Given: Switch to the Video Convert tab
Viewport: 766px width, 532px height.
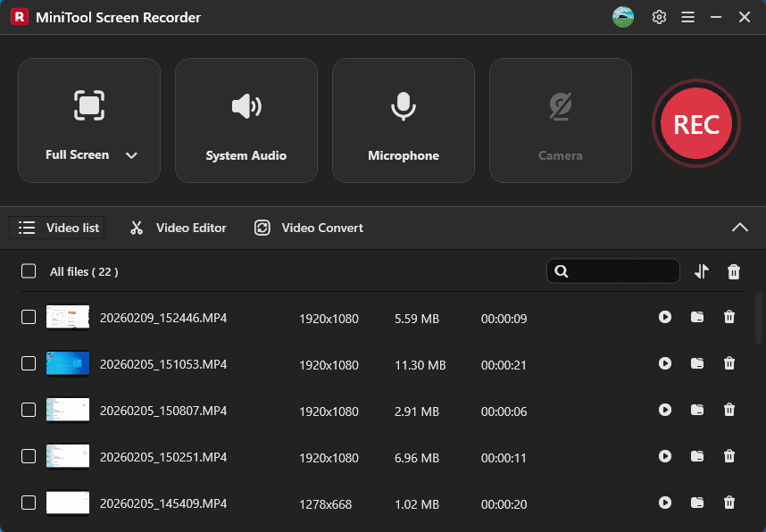Looking at the screenshot, I should [x=308, y=228].
